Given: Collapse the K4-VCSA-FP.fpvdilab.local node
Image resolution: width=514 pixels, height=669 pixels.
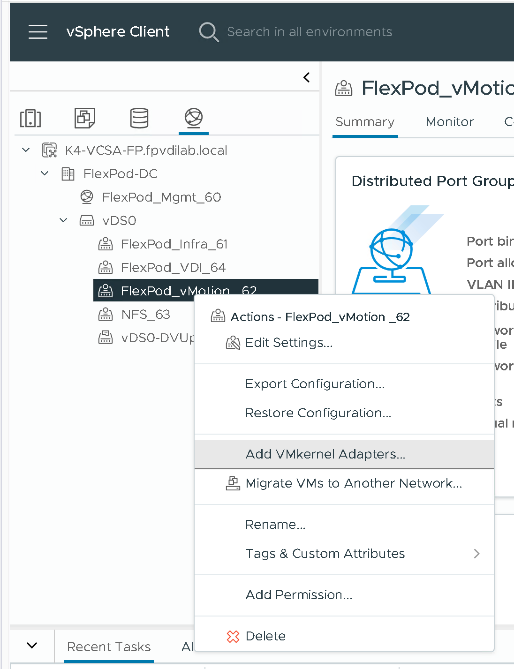Looking at the screenshot, I should (26, 150).
